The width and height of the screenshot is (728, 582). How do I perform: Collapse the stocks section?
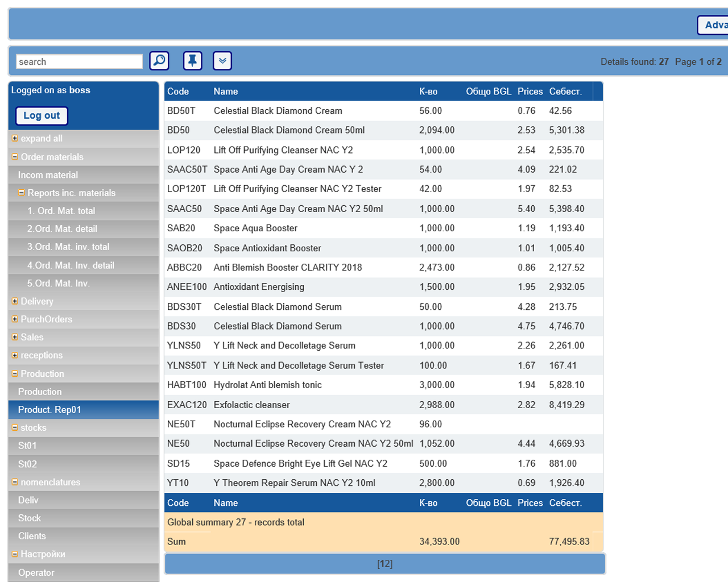(x=15, y=427)
